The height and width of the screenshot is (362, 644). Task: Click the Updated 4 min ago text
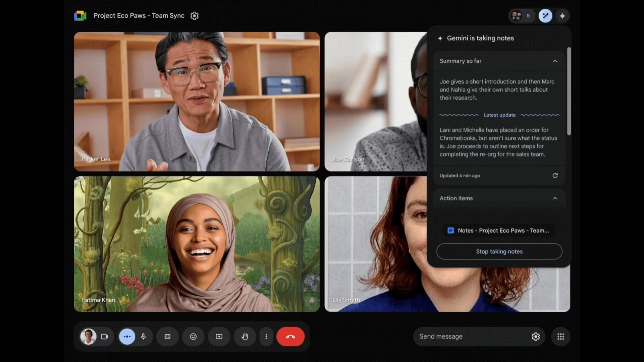(x=460, y=176)
